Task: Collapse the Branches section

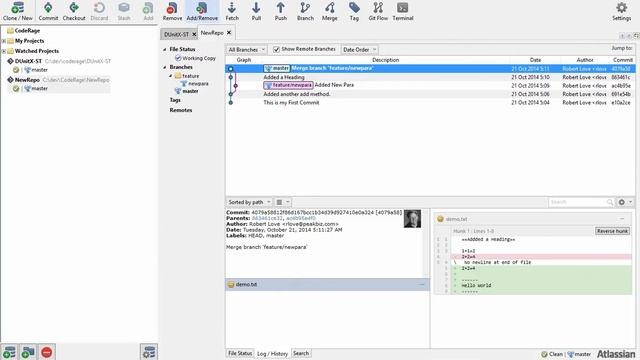Action: pyautogui.click(x=165, y=67)
